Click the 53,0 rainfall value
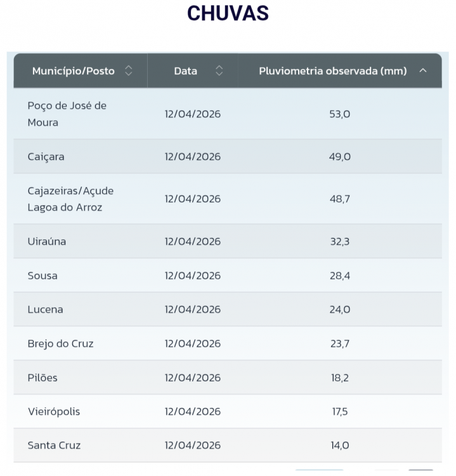The height and width of the screenshot is (476, 456). (339, 114)
